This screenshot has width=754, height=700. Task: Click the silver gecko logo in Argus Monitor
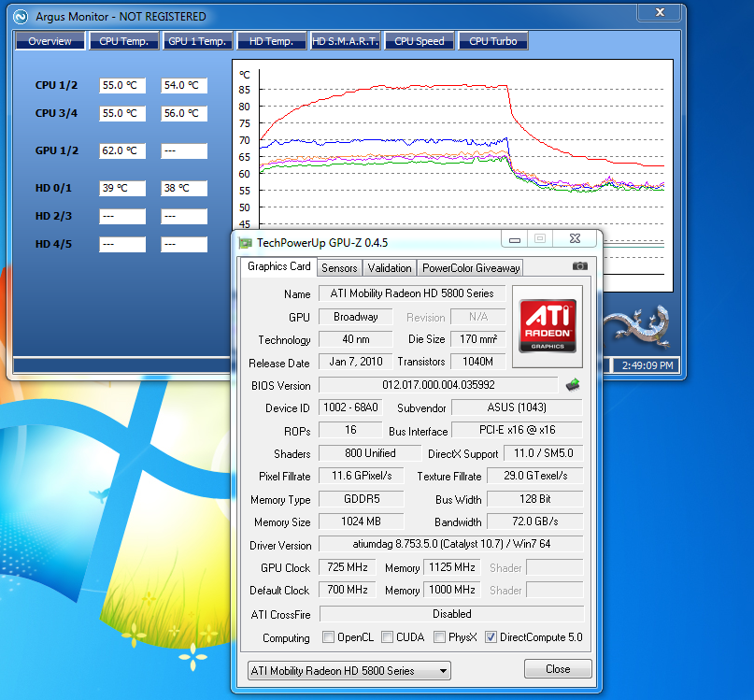[x=637, y=326]
